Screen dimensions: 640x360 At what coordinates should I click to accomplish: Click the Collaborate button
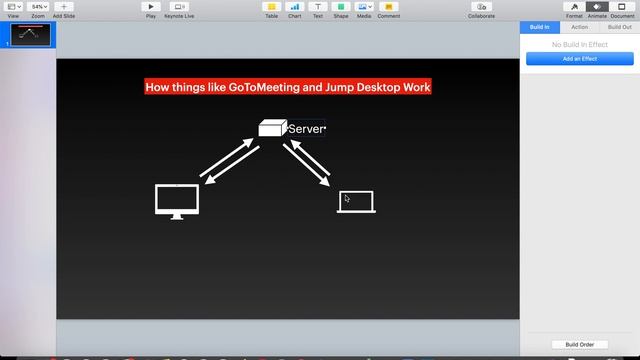tap(481, 7)
